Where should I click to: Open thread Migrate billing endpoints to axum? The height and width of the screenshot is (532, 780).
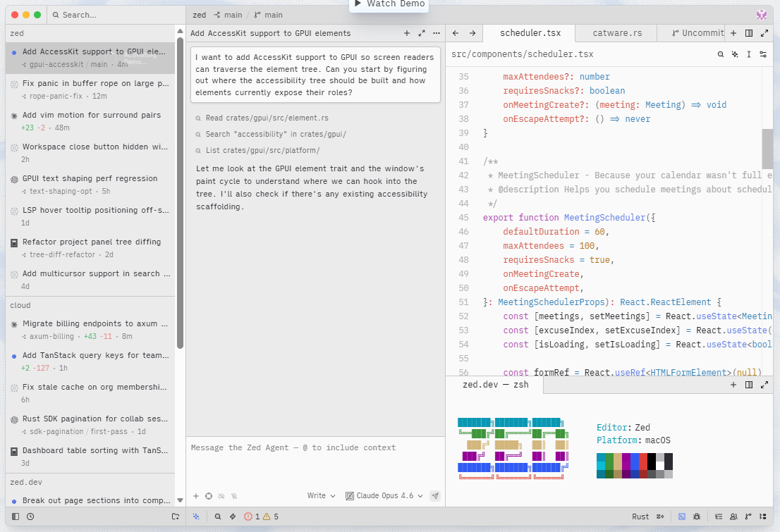coord(90,330)
